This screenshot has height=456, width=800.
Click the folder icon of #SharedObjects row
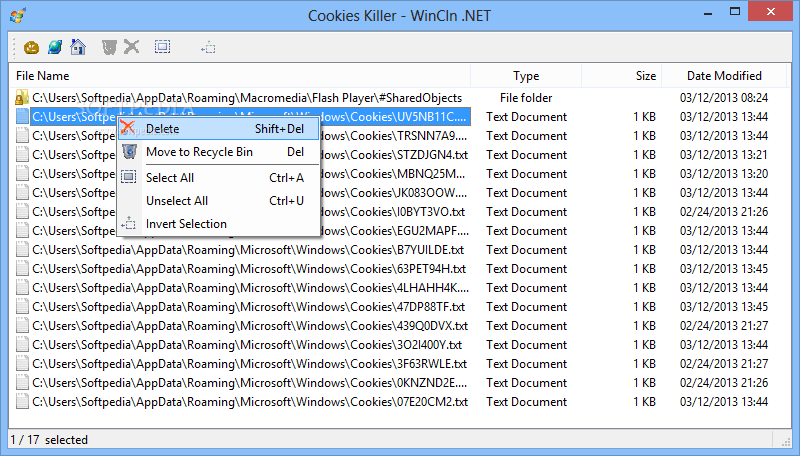coord(21,97)
